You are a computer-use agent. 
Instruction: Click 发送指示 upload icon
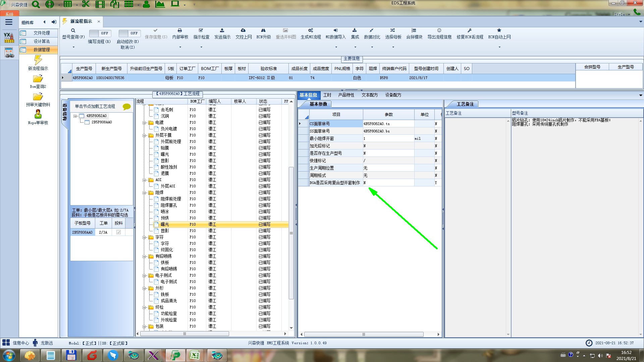(x=222, y=31)
